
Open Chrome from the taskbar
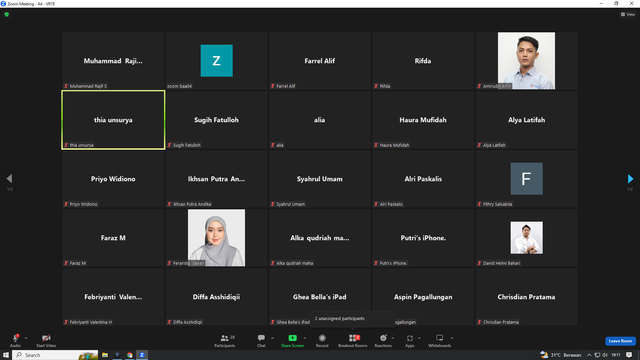(x=129, y=355)
